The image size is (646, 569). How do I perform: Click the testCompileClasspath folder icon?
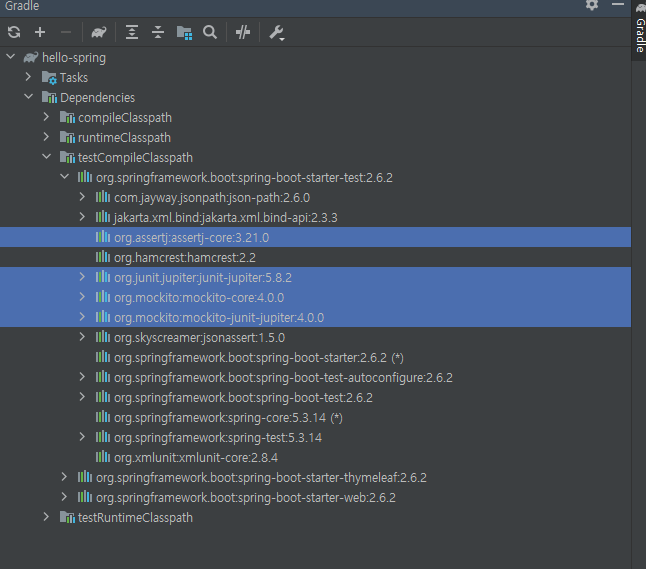(67, 157)
